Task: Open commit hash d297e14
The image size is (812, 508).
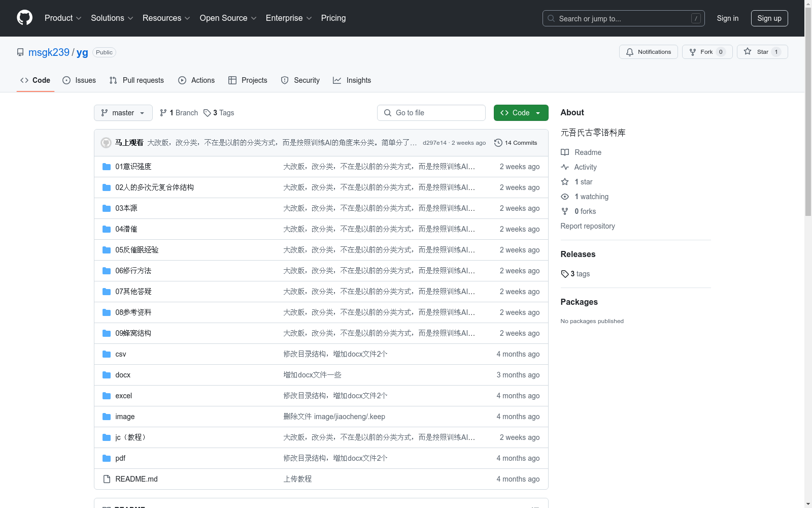Action: [434, 143]
